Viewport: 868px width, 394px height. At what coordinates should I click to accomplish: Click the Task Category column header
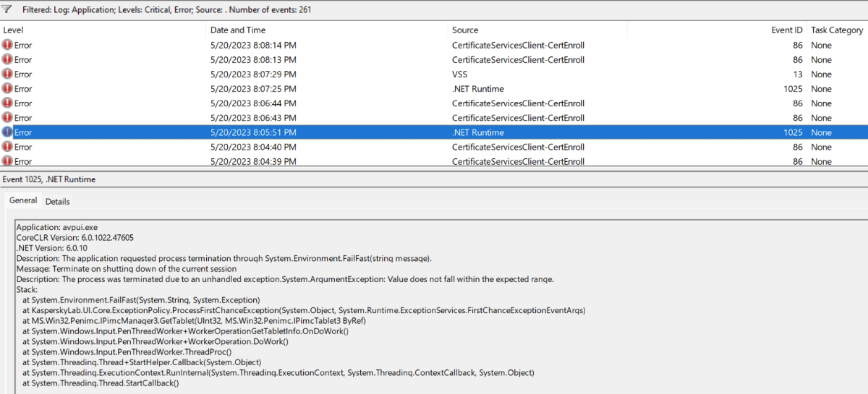click(836, 30)
